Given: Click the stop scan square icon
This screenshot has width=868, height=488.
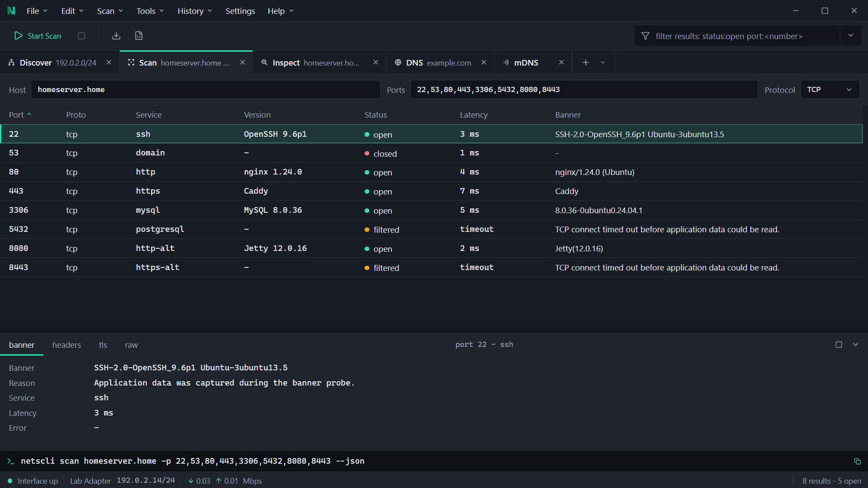Looking at the screenshot, I should pos(81,36).
